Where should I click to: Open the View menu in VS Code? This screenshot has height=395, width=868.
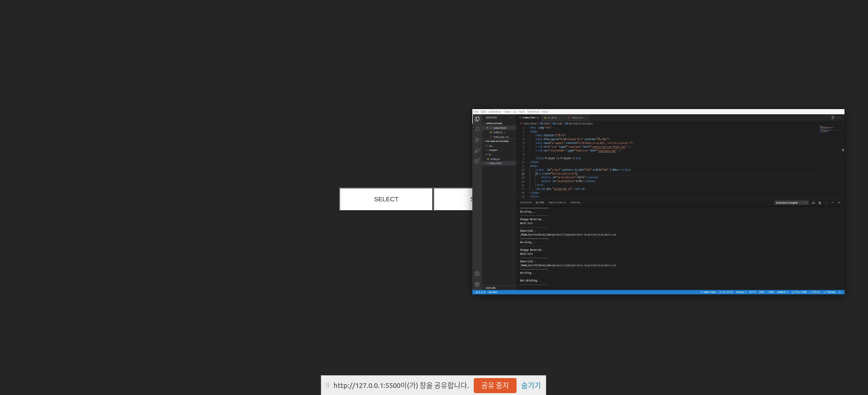tap(507, 111)
